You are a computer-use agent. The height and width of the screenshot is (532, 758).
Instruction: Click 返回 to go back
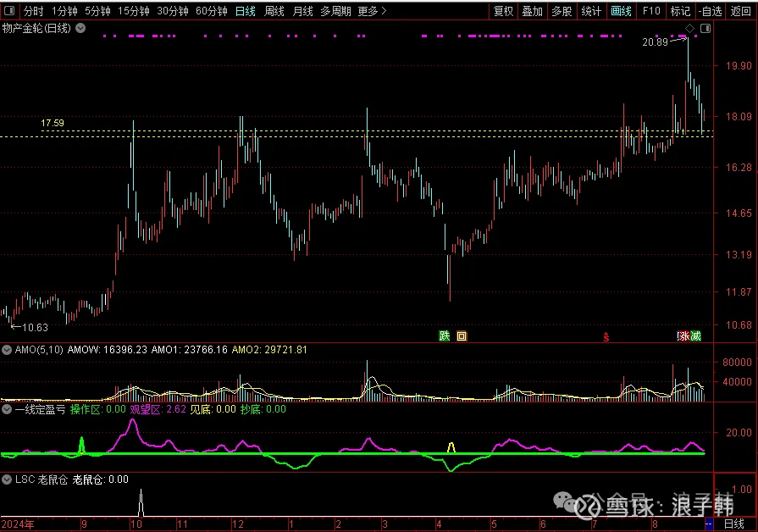tap(740, 11)
